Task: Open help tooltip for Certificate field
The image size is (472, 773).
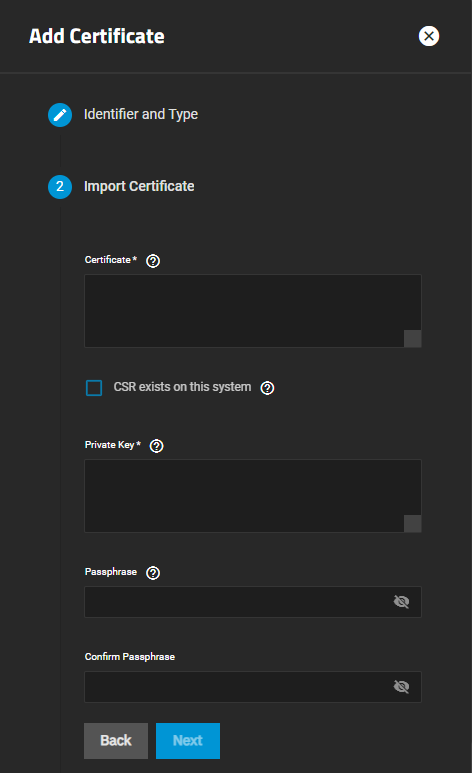Action: (x=153, y=261)
